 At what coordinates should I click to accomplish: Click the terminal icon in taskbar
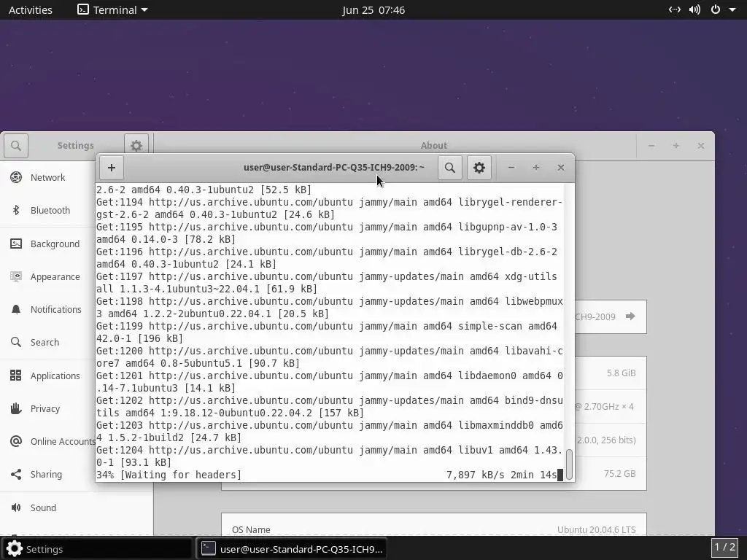(x=208, y=548)
